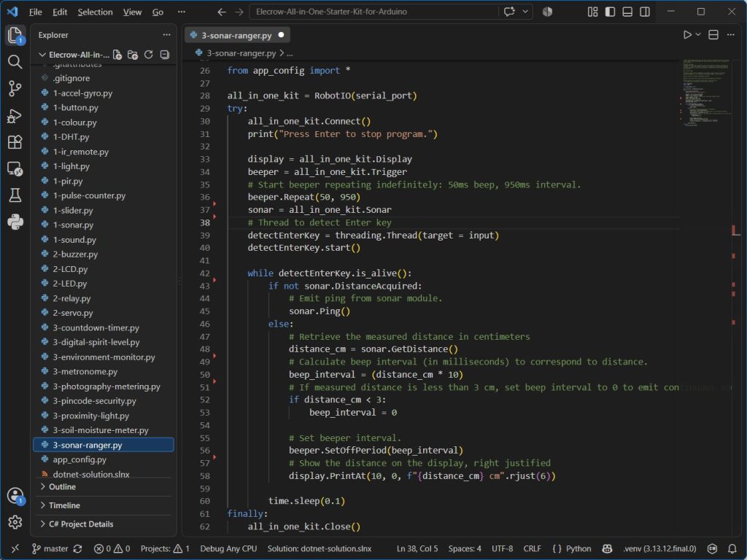Click Debug Any CPU status entry
This screenshot has width=747, height=560.
pyautogui.click(x=228, y=548)
